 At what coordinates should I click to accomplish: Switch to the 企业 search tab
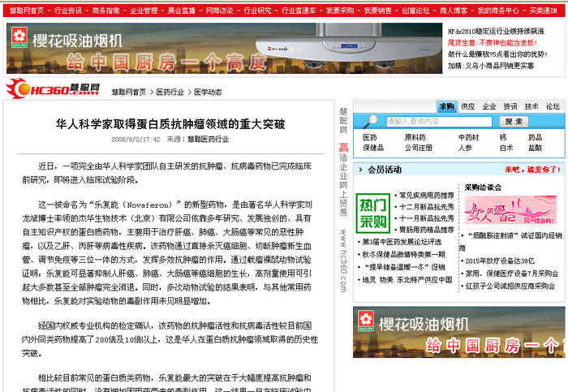(x=489, y=106)
